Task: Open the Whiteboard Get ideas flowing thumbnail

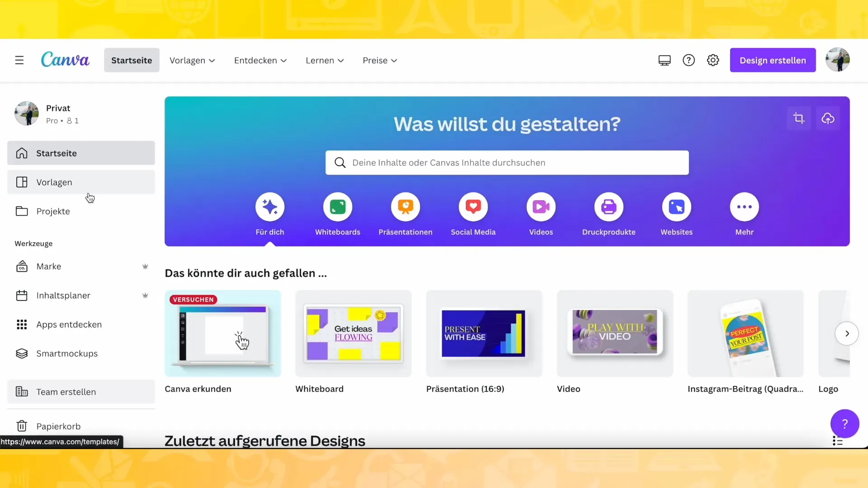Action: click(354, 333)
